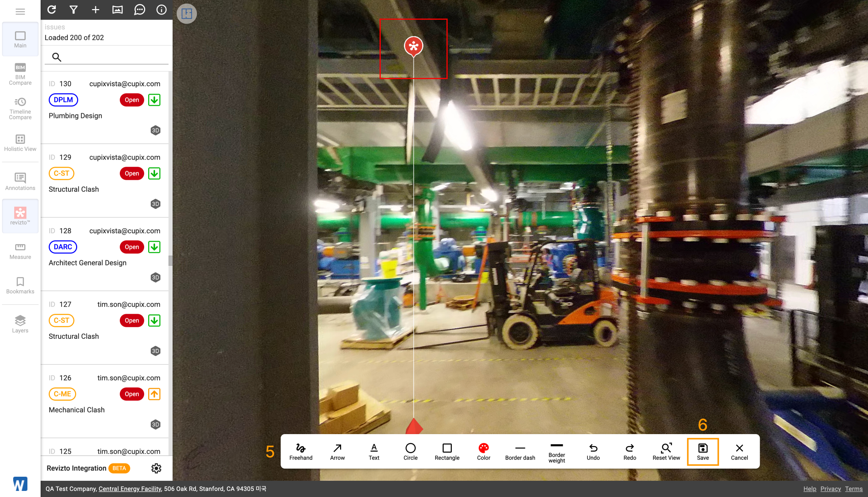Select the Freehand drawing tool
The image size is (868, 497).
(301, 452)
